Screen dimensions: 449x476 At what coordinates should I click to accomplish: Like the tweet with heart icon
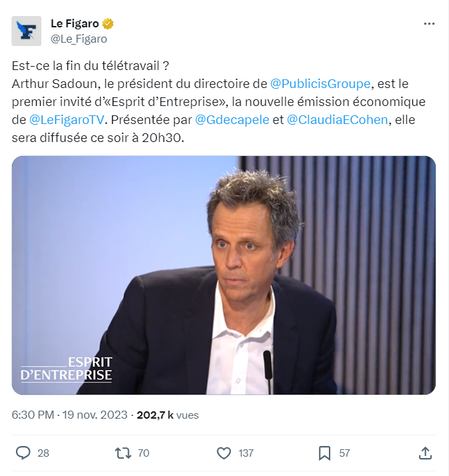(x=224, y=453)
